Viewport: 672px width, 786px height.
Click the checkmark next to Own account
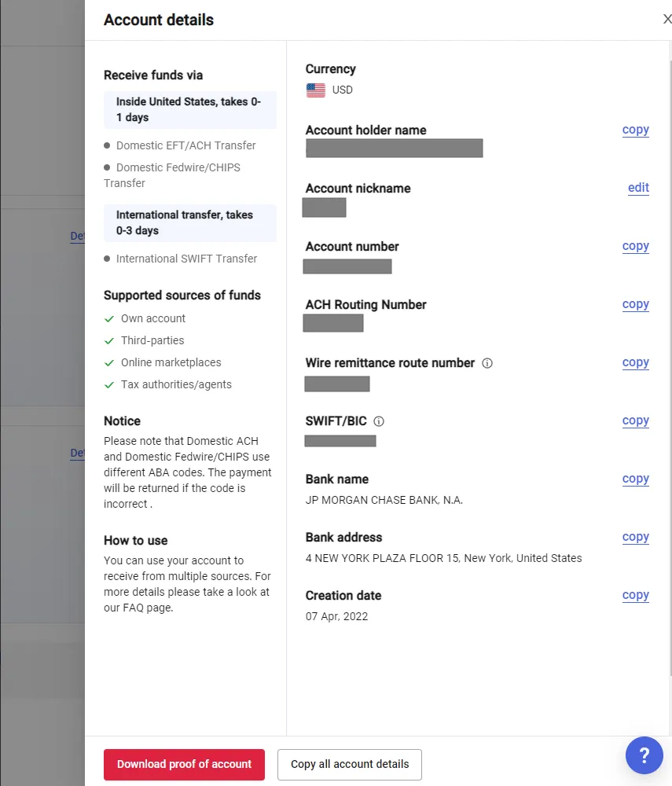point(109,319)
